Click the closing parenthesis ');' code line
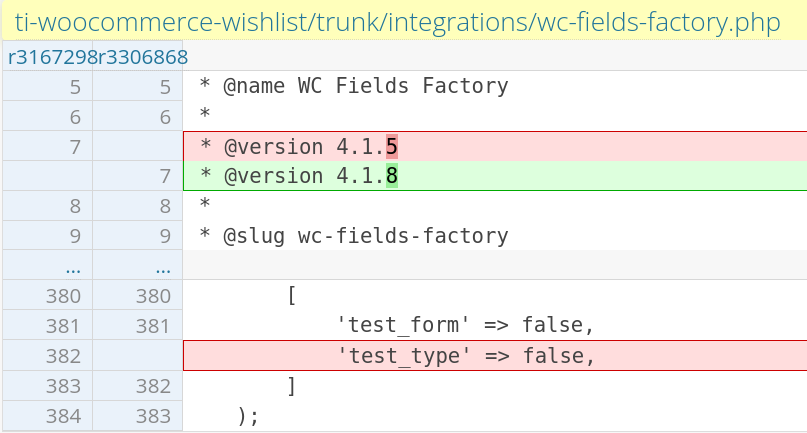Screen dimensions: 807x433 tap(248, 416)
